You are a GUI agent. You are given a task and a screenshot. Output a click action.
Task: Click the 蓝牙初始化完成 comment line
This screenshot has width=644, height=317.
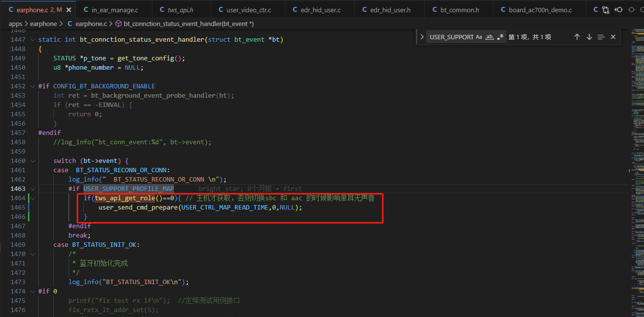[x=100, y=264]
